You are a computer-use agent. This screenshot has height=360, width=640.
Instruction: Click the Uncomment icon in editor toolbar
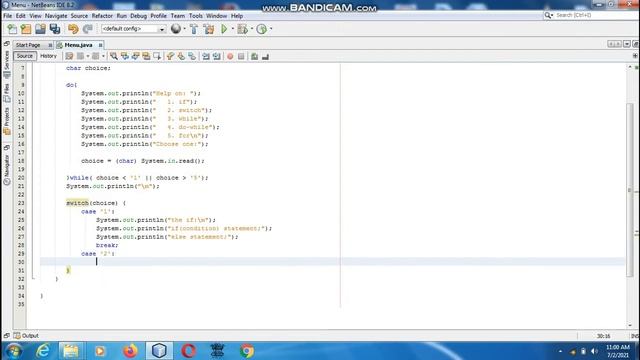coord(265,56)
